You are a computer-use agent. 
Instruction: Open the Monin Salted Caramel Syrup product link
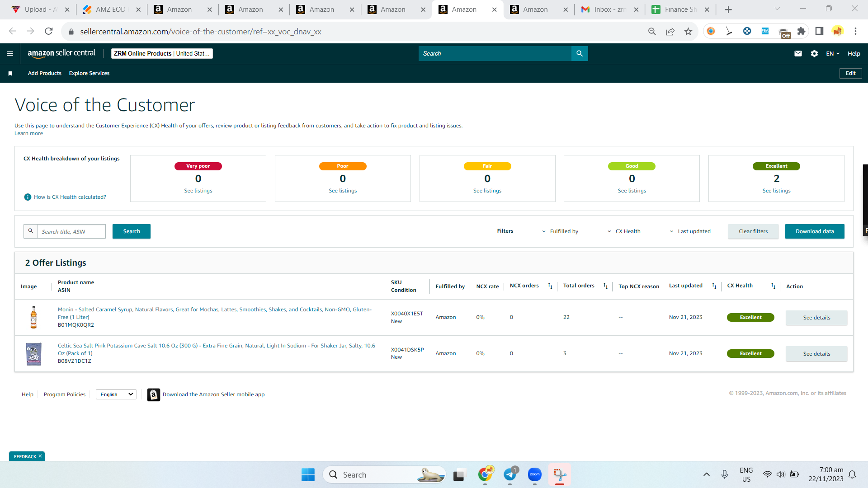(x=215, y=313)
